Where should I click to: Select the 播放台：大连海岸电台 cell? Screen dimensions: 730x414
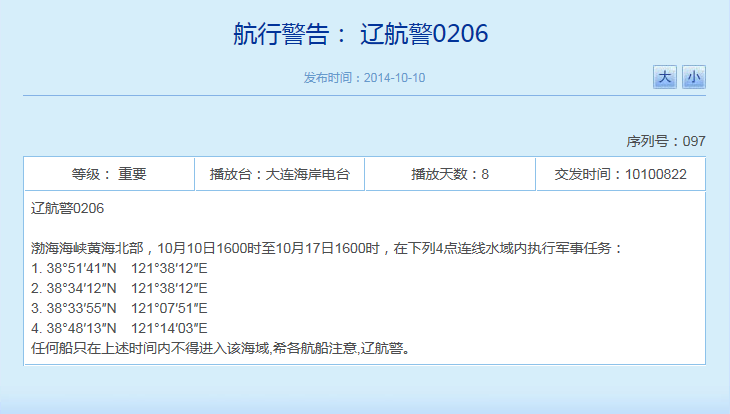[x=279, y=174]
